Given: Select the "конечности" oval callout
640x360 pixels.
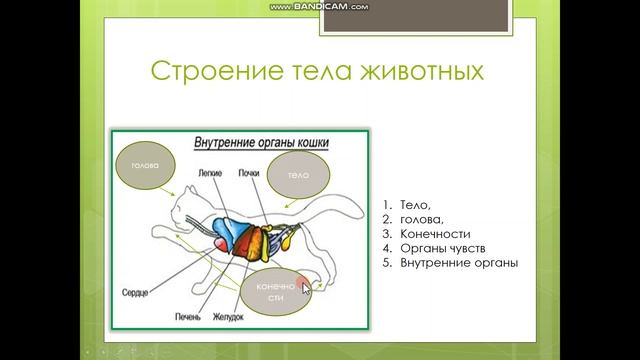Looking at the screenshot, I should (x=276, y=292).
